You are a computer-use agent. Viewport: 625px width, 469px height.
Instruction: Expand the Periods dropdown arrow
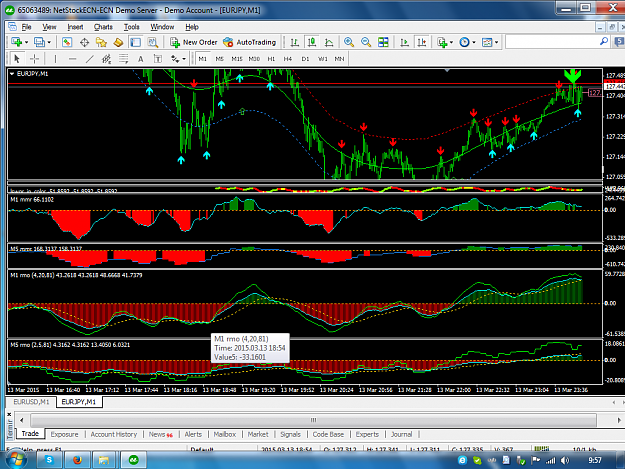pos(474,42)
